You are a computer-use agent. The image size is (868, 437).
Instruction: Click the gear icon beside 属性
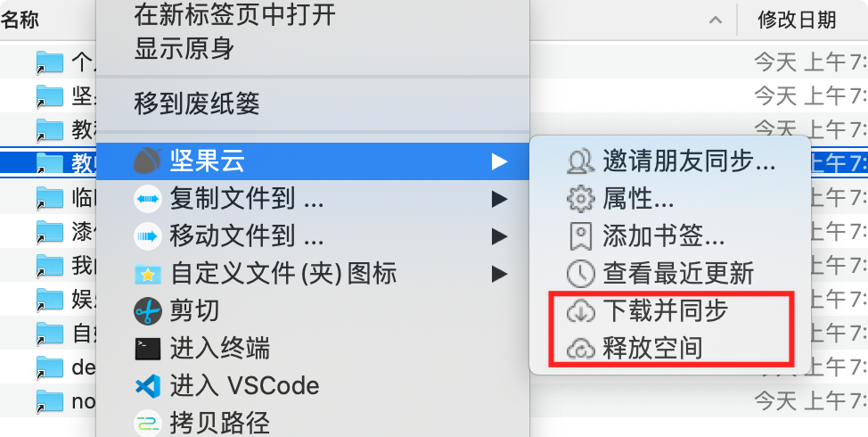(581, 199)
